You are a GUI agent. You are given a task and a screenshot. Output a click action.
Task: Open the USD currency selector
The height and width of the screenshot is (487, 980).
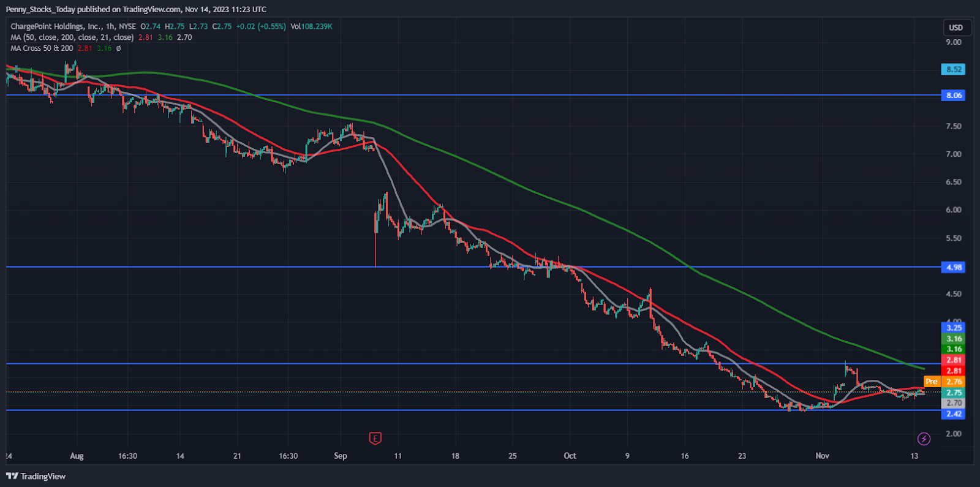pos(956,28)
